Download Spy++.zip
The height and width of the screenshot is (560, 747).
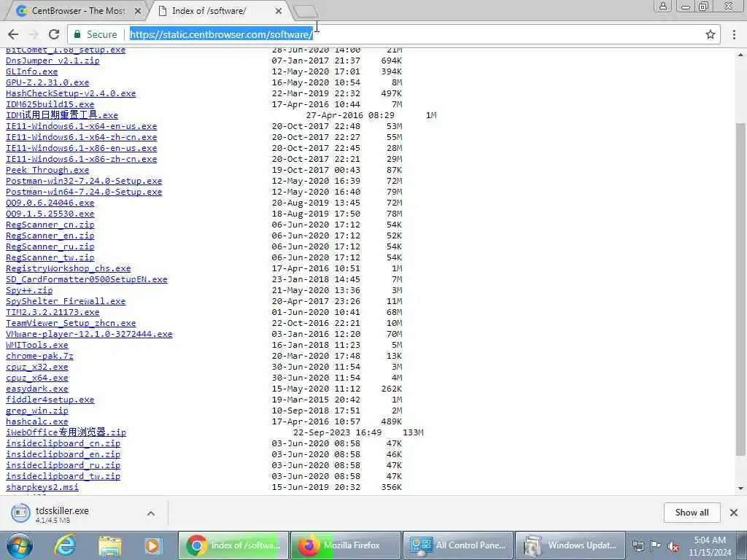29,290
